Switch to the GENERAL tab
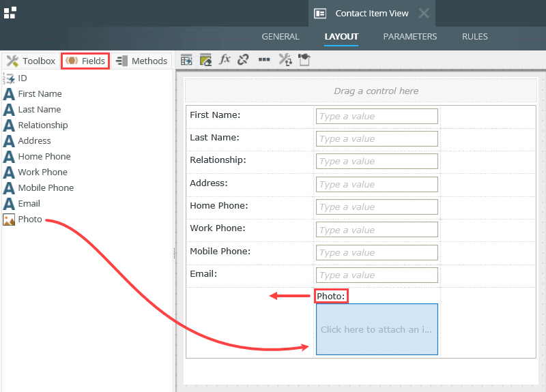 [281, 37]
